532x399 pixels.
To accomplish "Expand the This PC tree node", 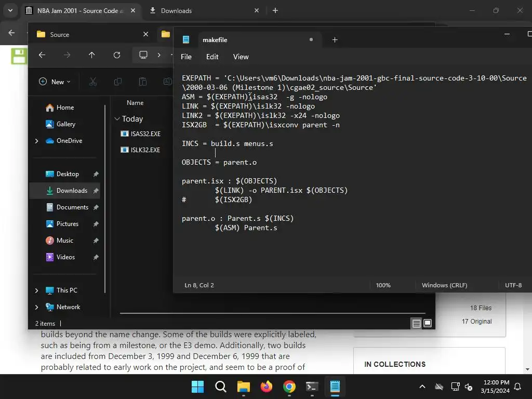I will [37, 290].
